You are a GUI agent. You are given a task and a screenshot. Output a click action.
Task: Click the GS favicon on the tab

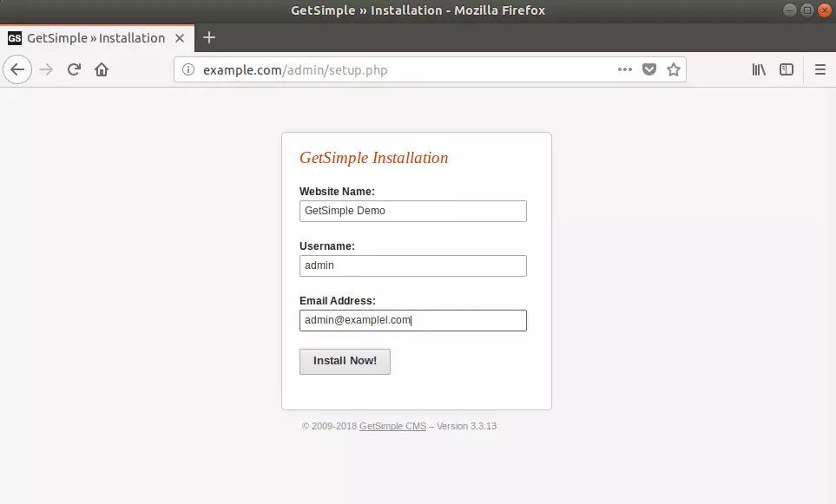tap(15, 38)
